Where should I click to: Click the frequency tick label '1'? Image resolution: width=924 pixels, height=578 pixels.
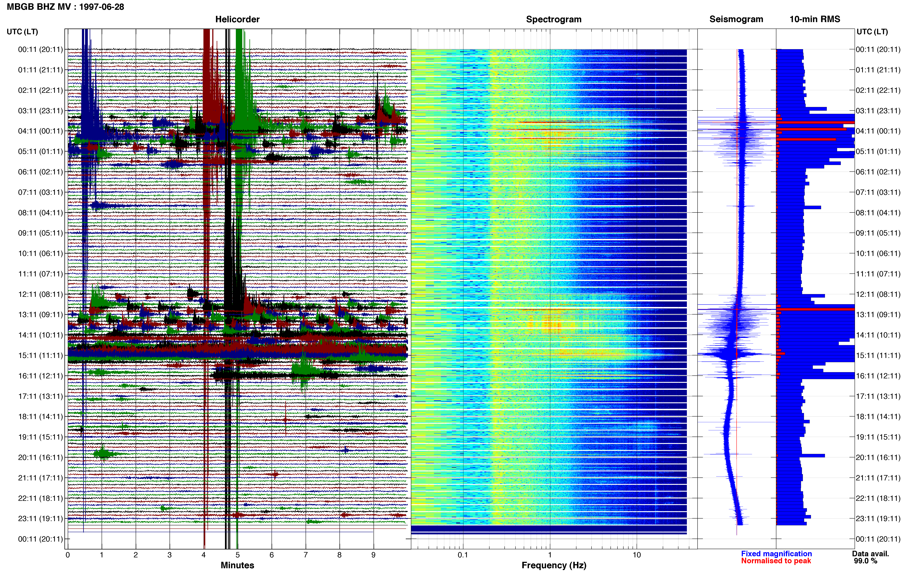pos(550,555)
